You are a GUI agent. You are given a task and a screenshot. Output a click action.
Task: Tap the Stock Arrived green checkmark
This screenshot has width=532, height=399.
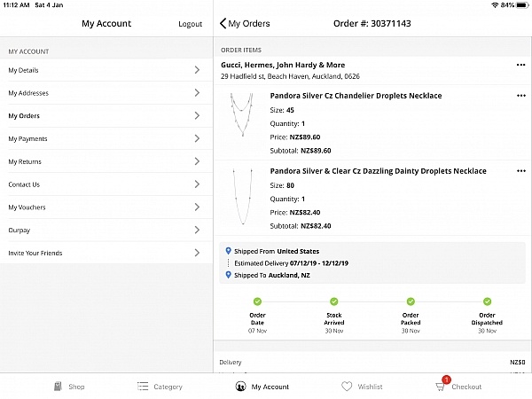333,301
